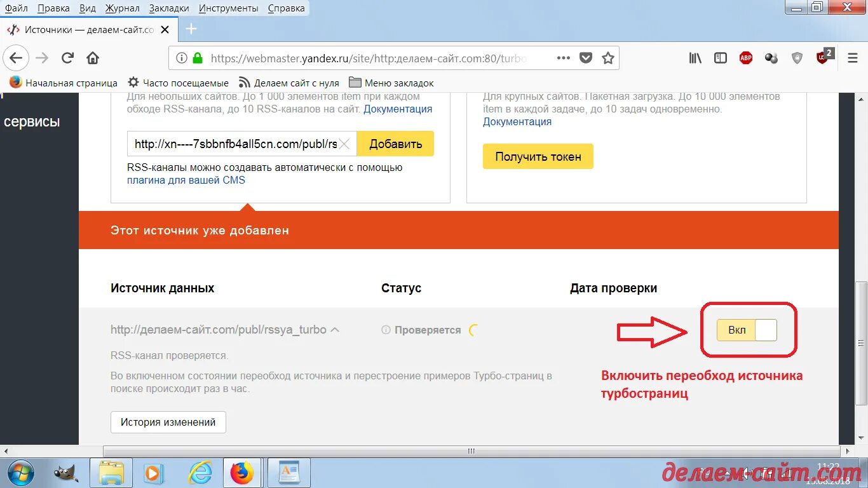Open the Закладки menu
Screen dimensions: 868x488
tap(169, 8)
